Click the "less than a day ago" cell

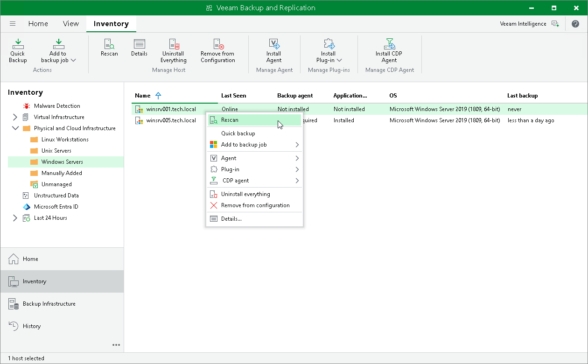click(x=531, y=120)
